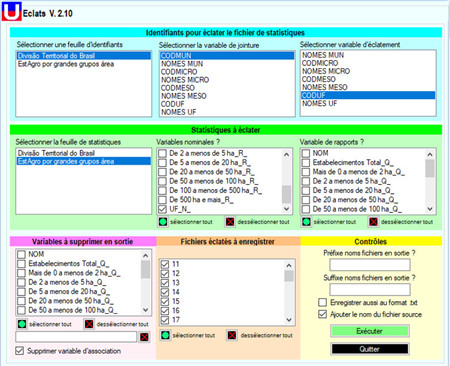Click Variables nominales scrollbar thumb
The image size is (450, 366).
click(286, 194)
